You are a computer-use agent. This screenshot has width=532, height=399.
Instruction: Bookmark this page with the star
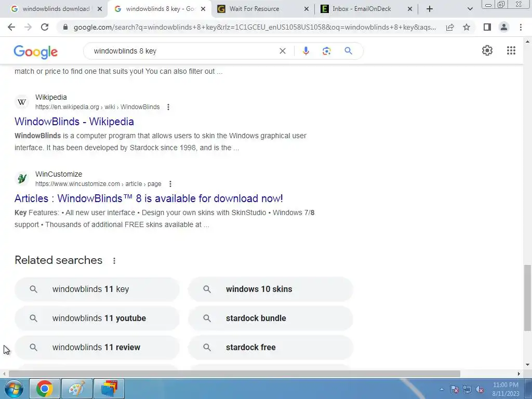(467, 27)
